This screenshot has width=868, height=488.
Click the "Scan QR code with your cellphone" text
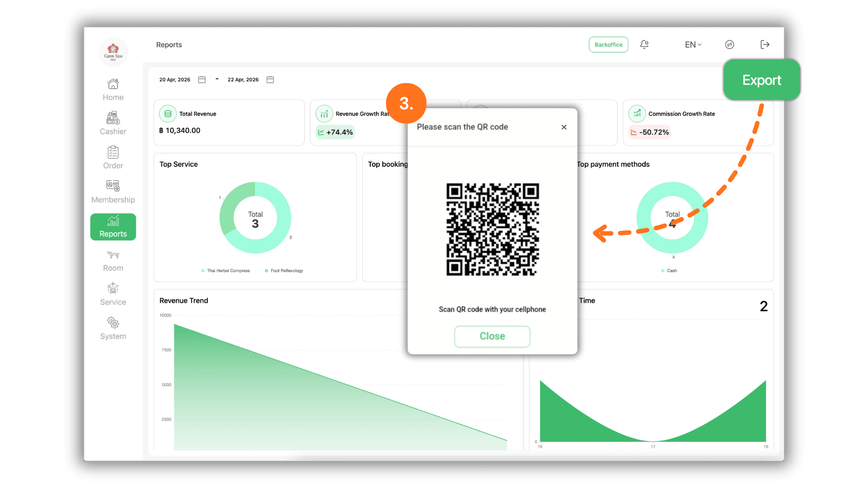tap(492, 310)
